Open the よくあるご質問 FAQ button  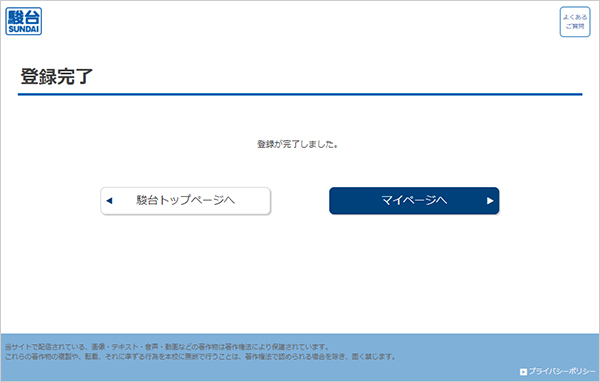tap(575, 22)
